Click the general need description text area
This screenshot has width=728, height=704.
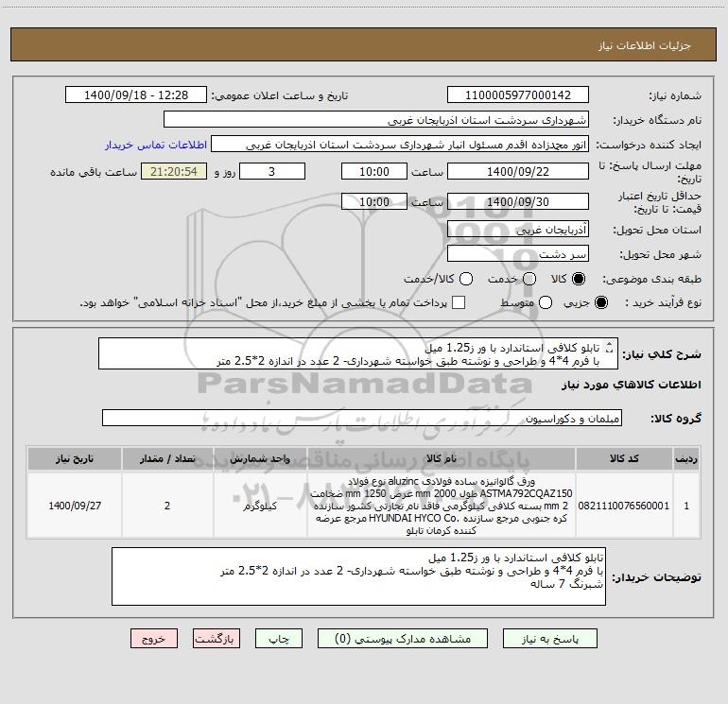click(x=358, y=353)
